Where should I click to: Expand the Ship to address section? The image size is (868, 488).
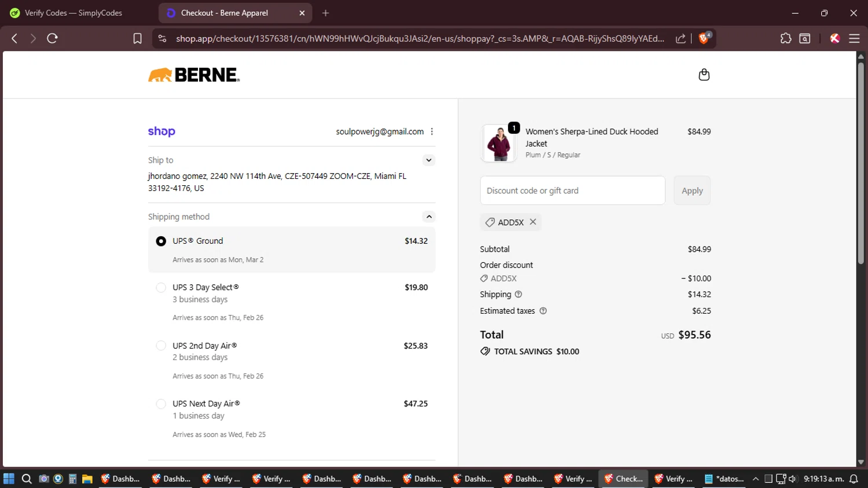point(429,160)
